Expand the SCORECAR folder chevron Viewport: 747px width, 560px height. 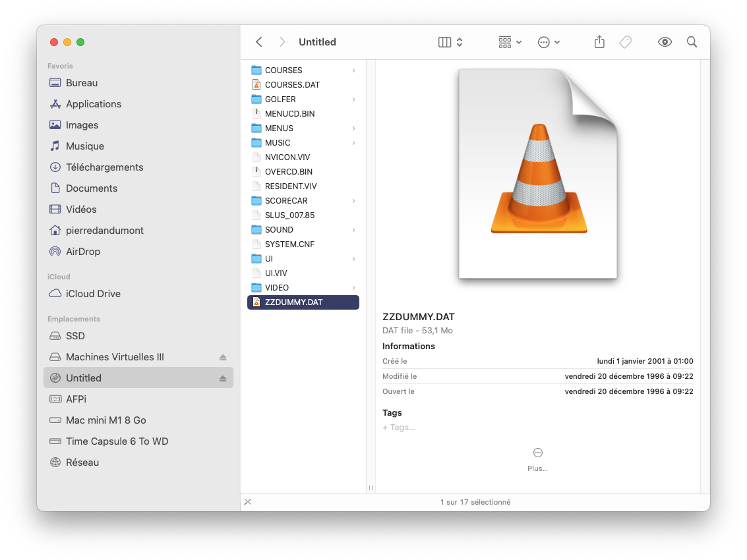click(353, 201)
